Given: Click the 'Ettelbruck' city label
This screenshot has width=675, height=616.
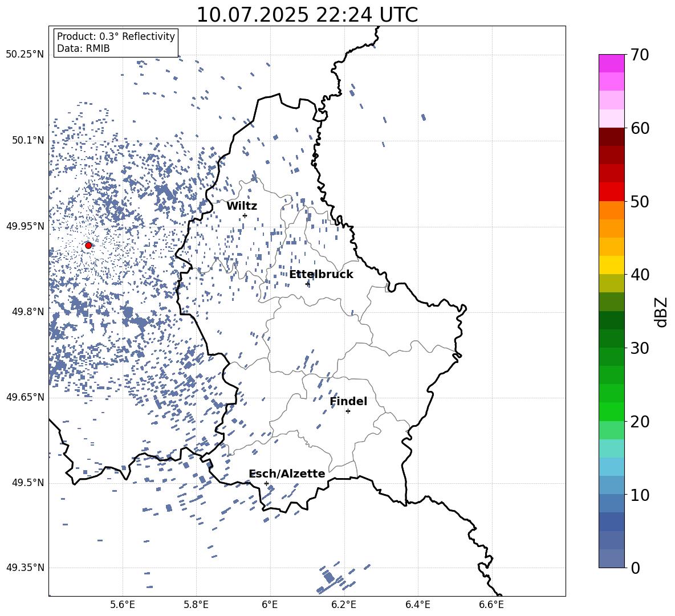Looking at the screenshot, I should pyautogui.click(x=321, y=275).
